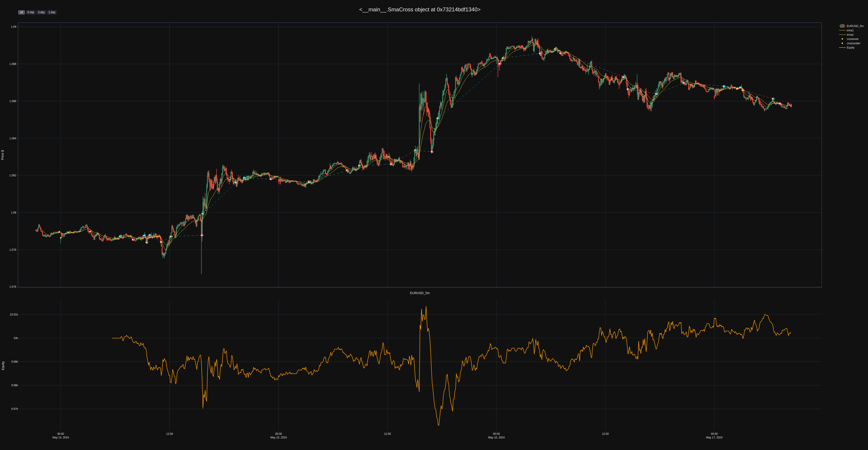Image resolution: width=868 pixels, height=450 pixels.
Task: Click the "May 15, 2024" date tick label
Action: coord(278,438)
